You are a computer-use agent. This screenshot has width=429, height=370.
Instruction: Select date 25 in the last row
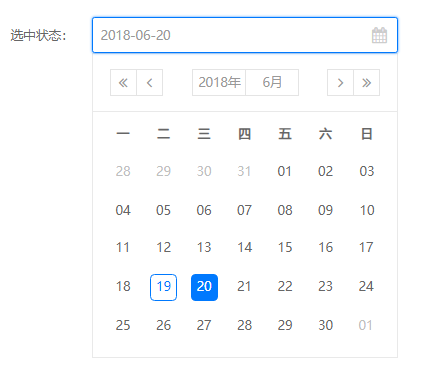(x=123, y=326)
